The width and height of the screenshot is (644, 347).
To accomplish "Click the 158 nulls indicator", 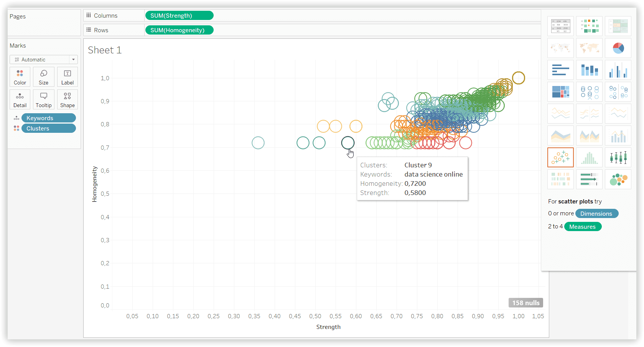I will click(525, 303).
